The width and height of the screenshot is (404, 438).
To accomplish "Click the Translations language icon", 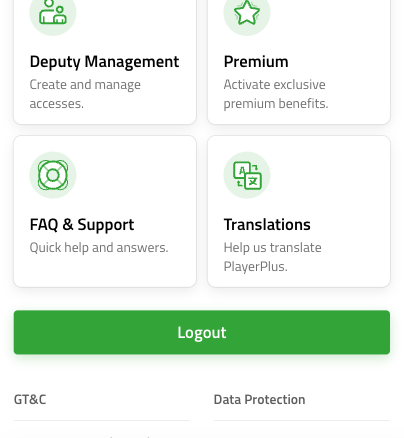I will click(x=247, y=175).
